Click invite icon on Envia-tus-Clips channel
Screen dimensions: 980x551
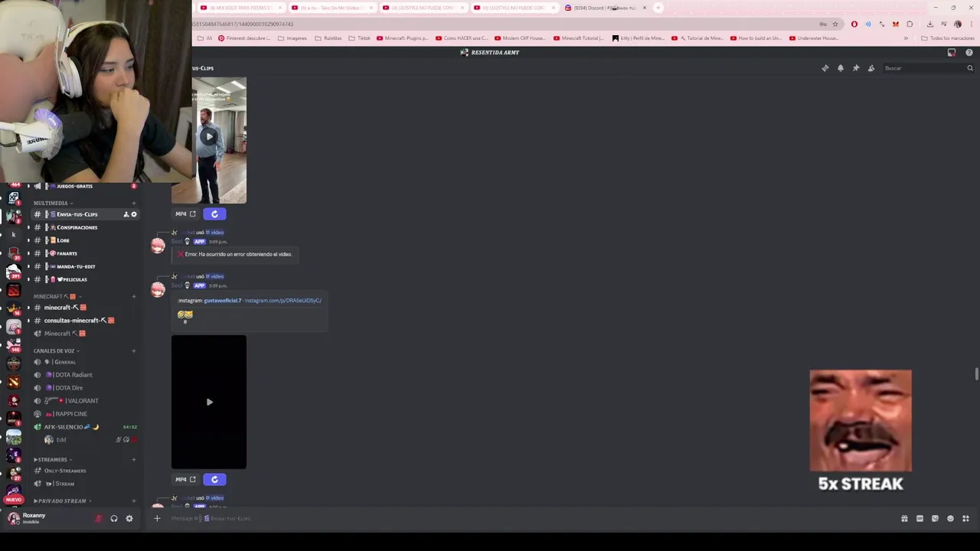pos(126,214)
